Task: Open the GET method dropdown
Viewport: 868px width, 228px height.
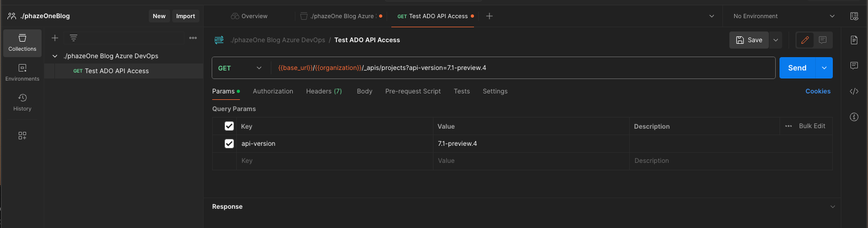Action: [x=241, y=68]
